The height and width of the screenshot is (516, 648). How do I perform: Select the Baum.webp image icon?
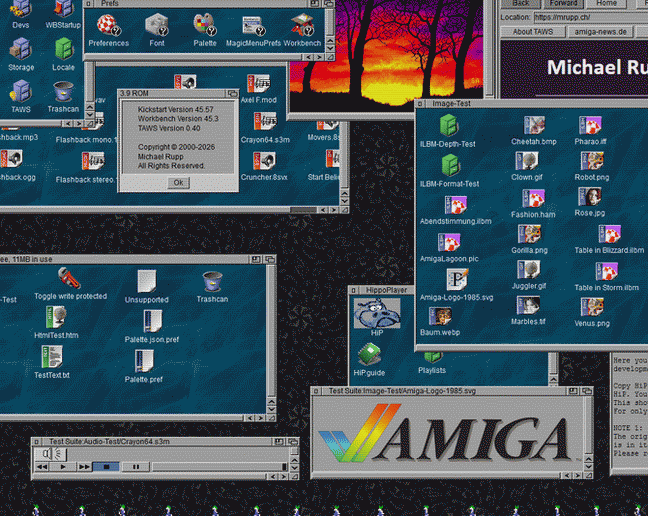click(440, 317)
